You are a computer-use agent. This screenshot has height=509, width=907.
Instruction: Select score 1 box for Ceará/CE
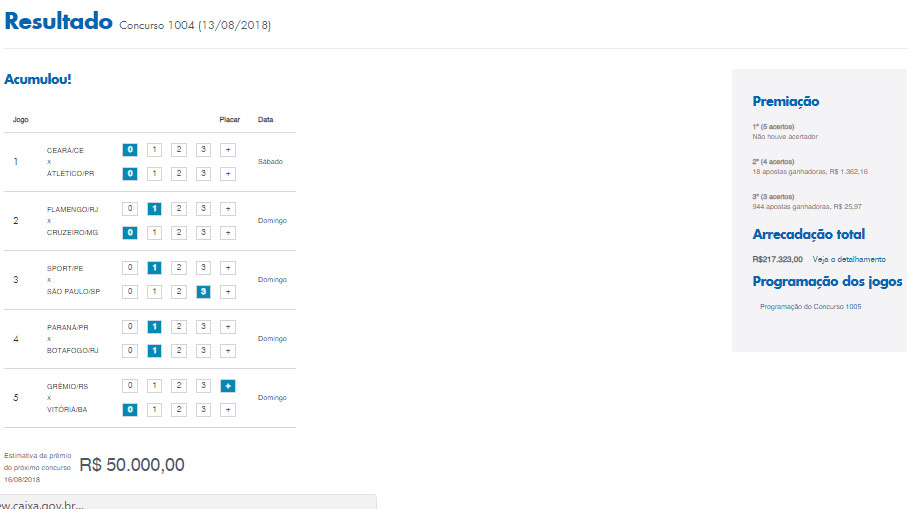154,150
